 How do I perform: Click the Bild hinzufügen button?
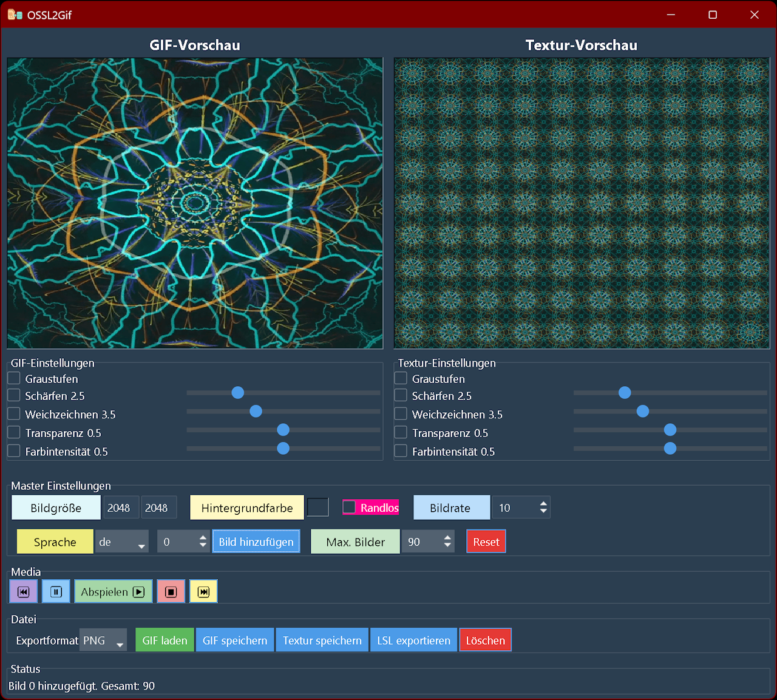(x=256, y=542)
